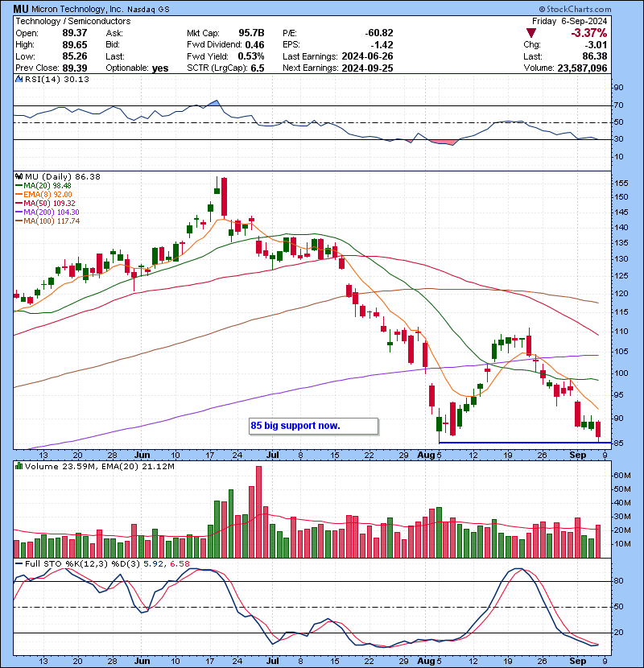Screen dimensions: 644x668
Task: Click the 60M volume axis label
Action: click(x=621, y=476)
